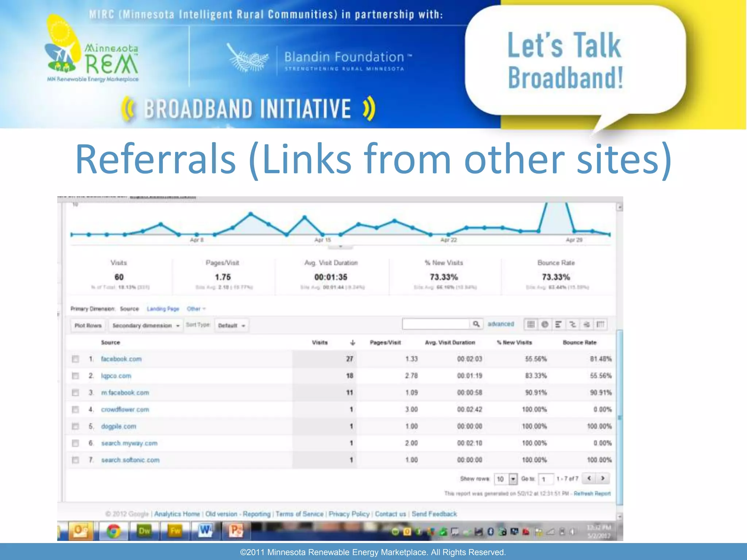Open the Privacy Policy link
The width and height of the screenshot is (747, 560).
(349, 514)
